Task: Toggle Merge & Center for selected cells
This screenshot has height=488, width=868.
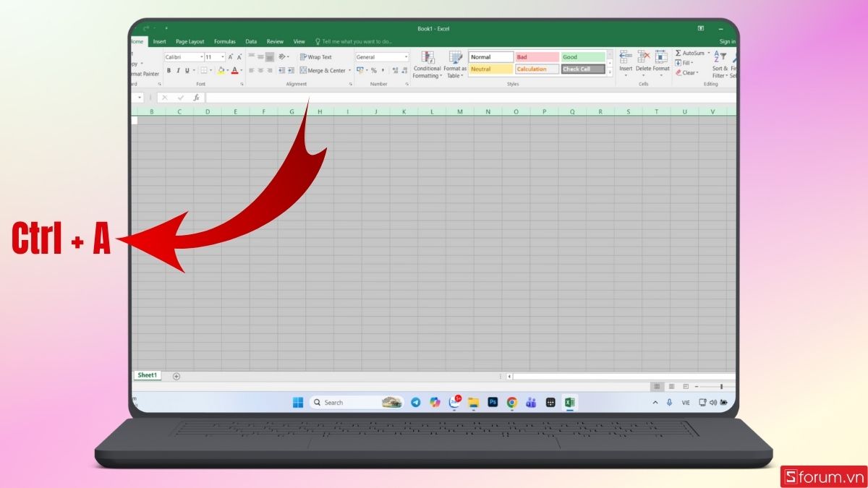Action: coord(323,70)
